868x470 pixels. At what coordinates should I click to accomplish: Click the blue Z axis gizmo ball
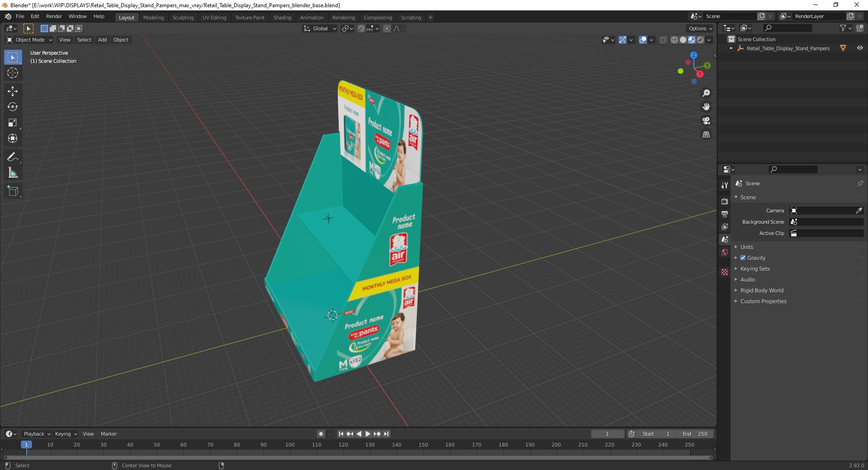[x=693, y=55]
